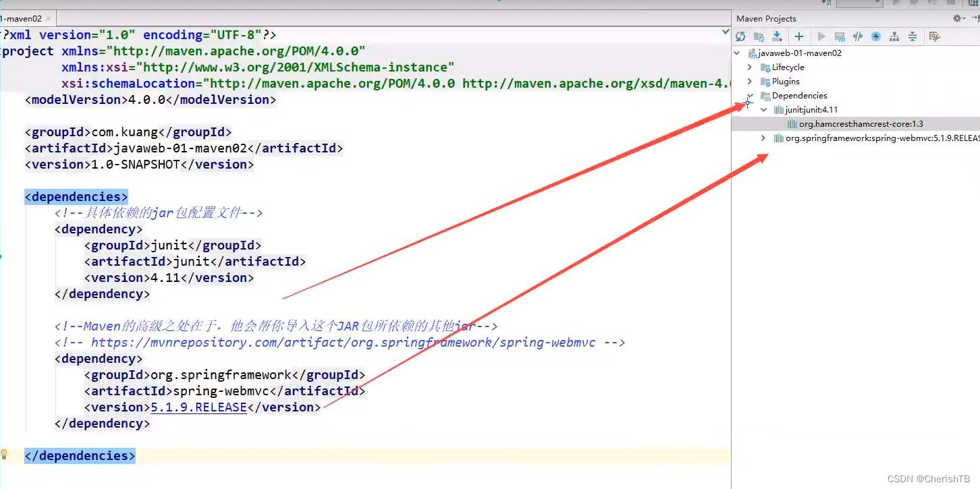Click xml version declaration line

pyautogui.click(x=138, y=34)
